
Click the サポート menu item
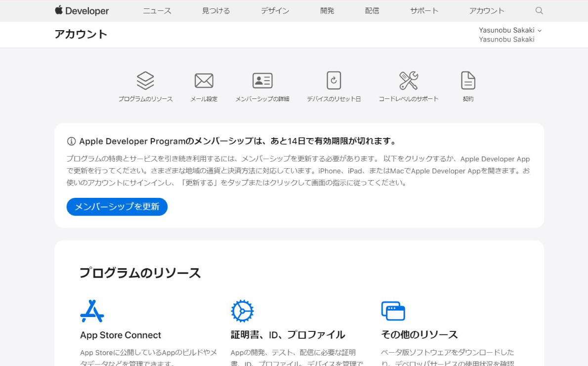coord(424,10)
